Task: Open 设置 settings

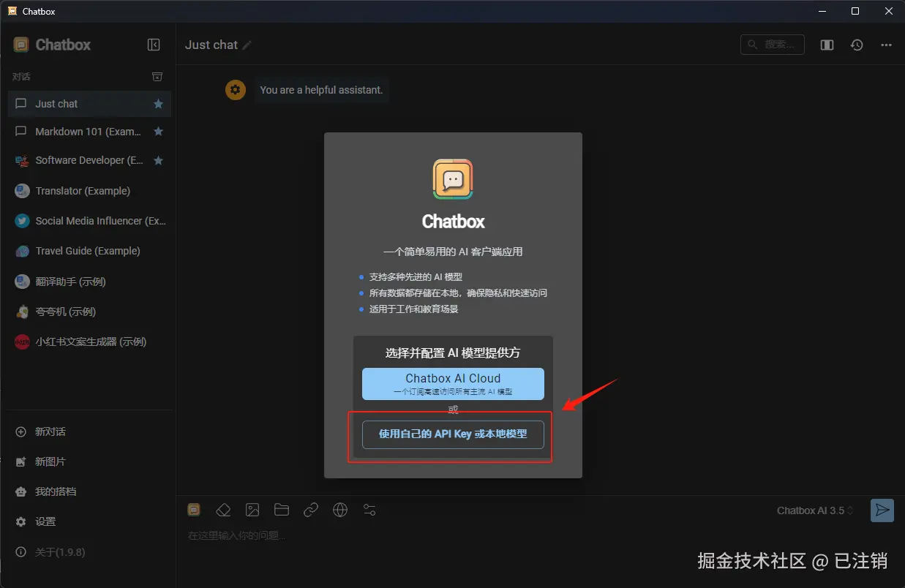Action: [x=89, y=521]
